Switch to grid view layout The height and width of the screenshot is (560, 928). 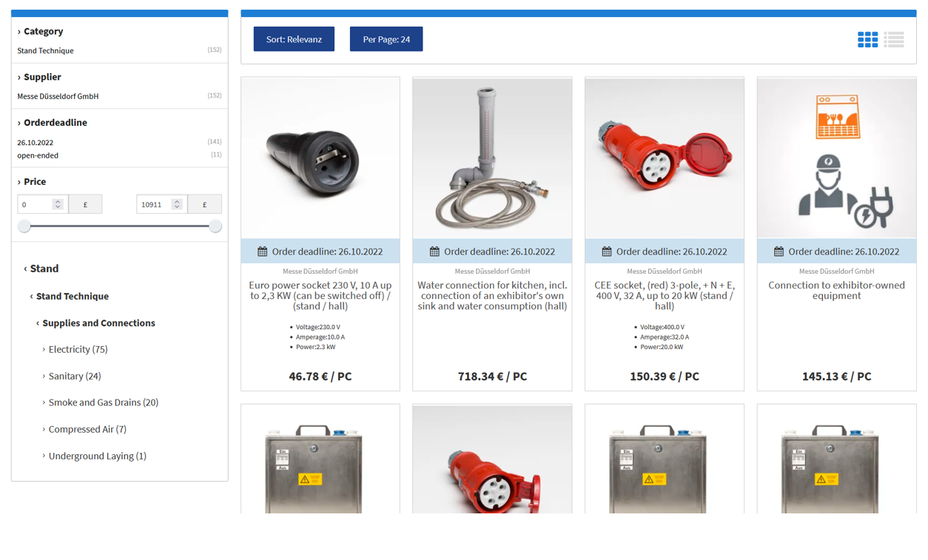(867, 40)
